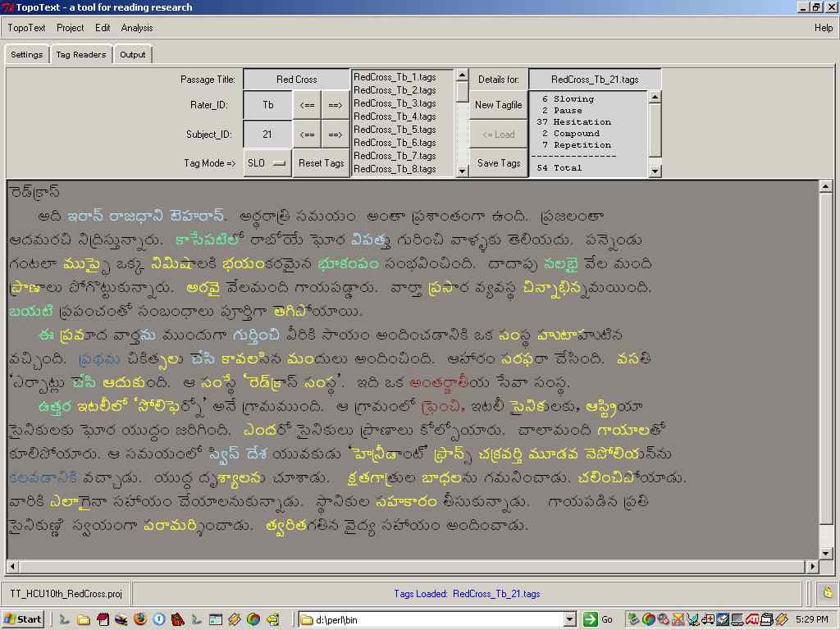
Task: Switch to the Output tab
Action: pyautogui.click(x=132, y=55)
